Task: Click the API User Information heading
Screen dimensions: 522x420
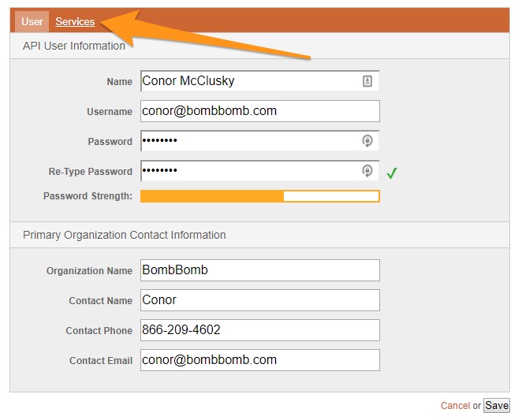Action: (x=74, y=46)
